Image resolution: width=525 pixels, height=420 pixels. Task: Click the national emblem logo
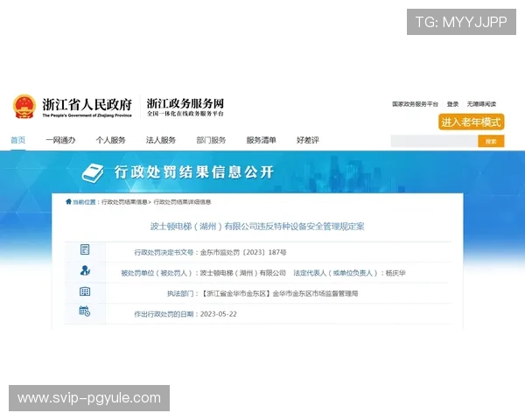24,107
